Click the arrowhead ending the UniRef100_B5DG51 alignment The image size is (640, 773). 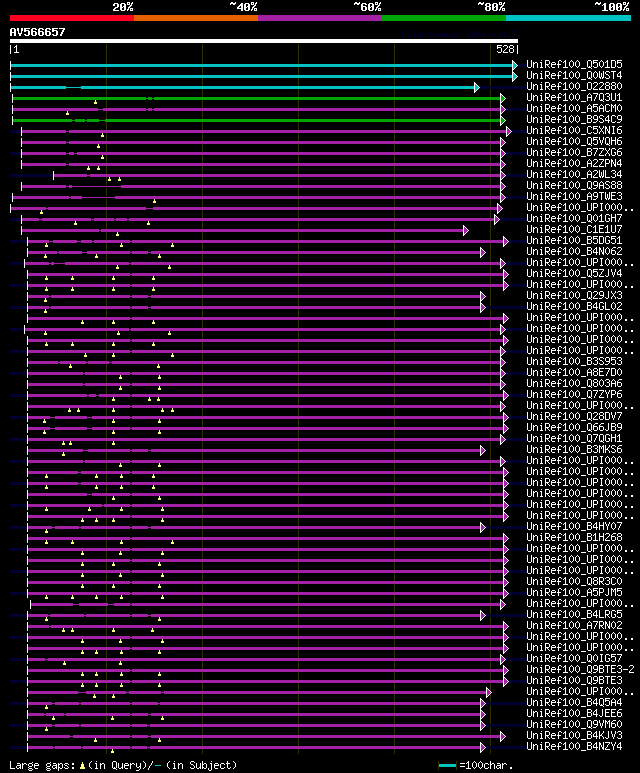pyautogui.click(x=506, y=241)
